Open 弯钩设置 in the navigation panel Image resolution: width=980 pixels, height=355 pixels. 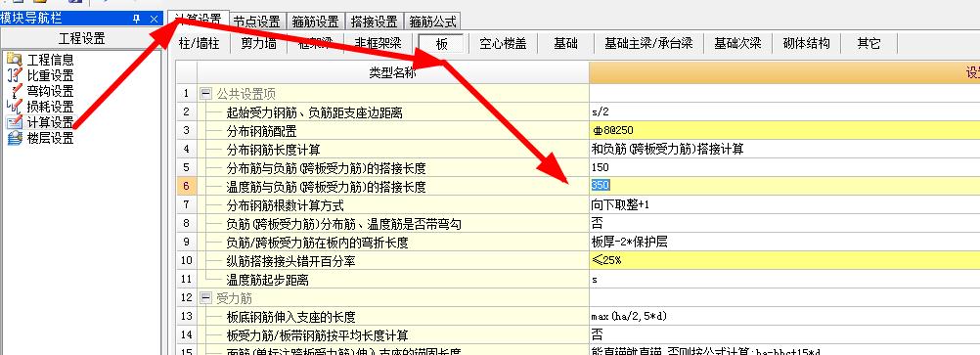[x=50, y=91]
